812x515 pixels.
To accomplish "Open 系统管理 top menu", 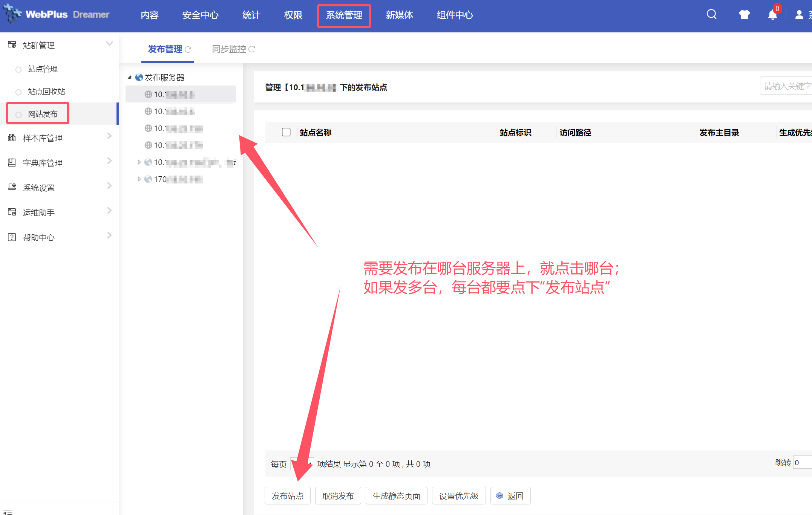I will [x=344, y=15].
